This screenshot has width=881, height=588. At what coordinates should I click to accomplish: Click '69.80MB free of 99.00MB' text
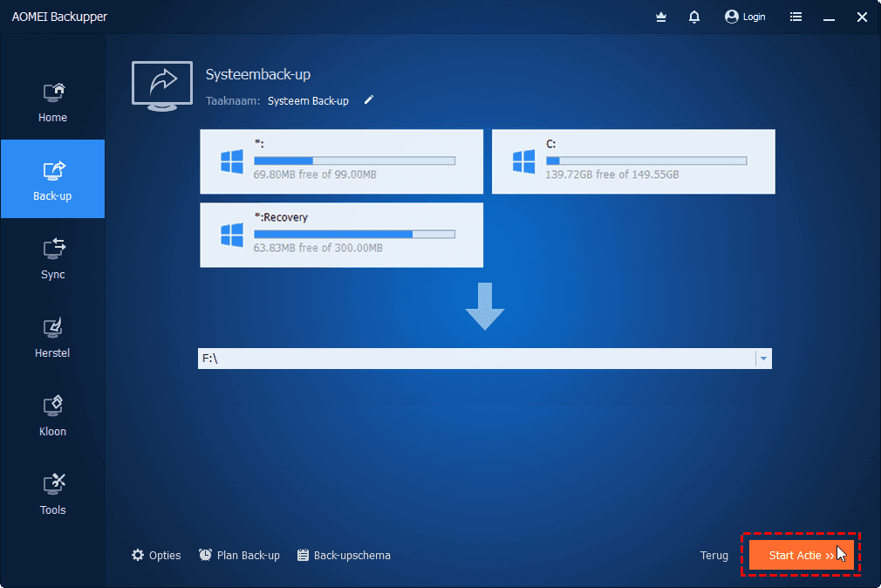(x=315, y=174)
